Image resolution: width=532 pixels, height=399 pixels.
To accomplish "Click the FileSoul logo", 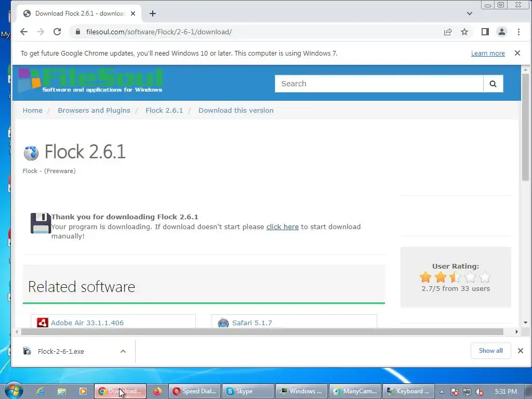I will pyautogui.click(x=90, y=81).
